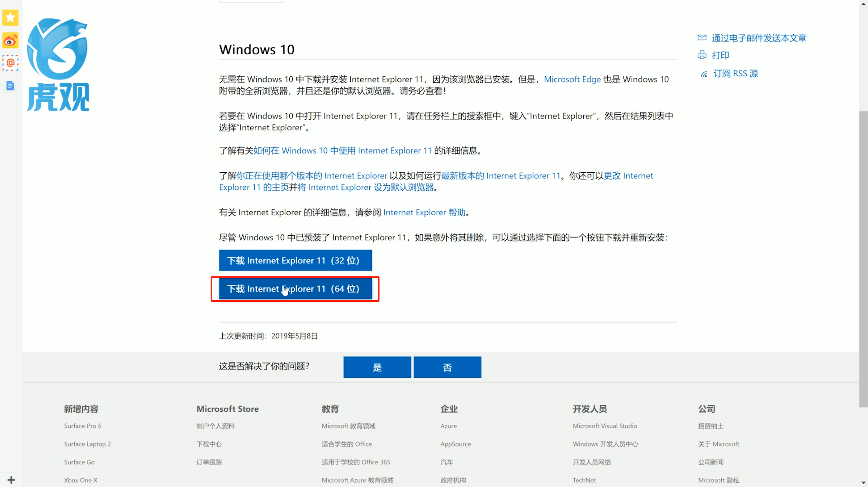Screen dimensions: 868x487
Task: Open Surface Go footer link
Action: 79,462
